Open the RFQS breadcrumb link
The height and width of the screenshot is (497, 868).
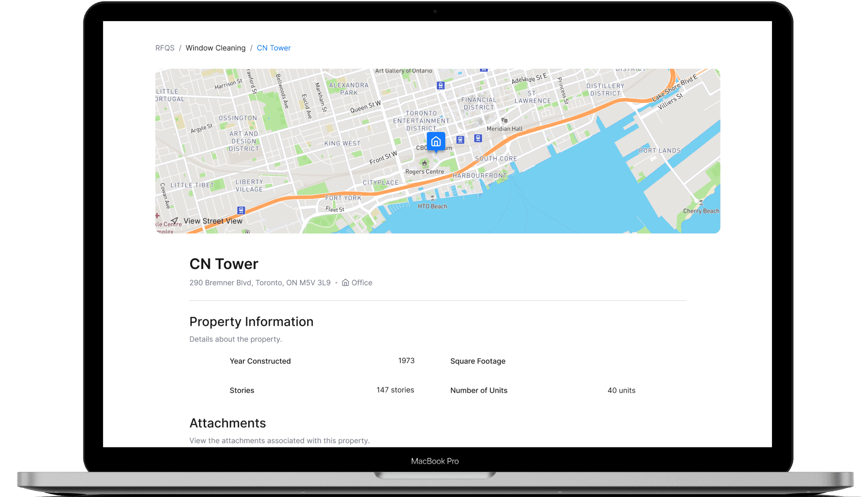[x=165, y=48]
